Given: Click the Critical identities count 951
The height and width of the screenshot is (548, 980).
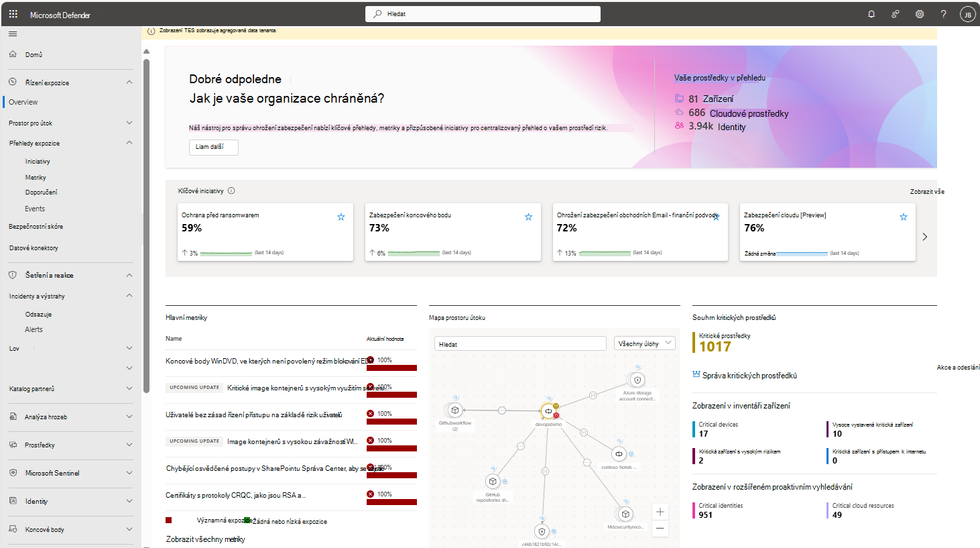Looking at the screenshot, I should (706, 515).
